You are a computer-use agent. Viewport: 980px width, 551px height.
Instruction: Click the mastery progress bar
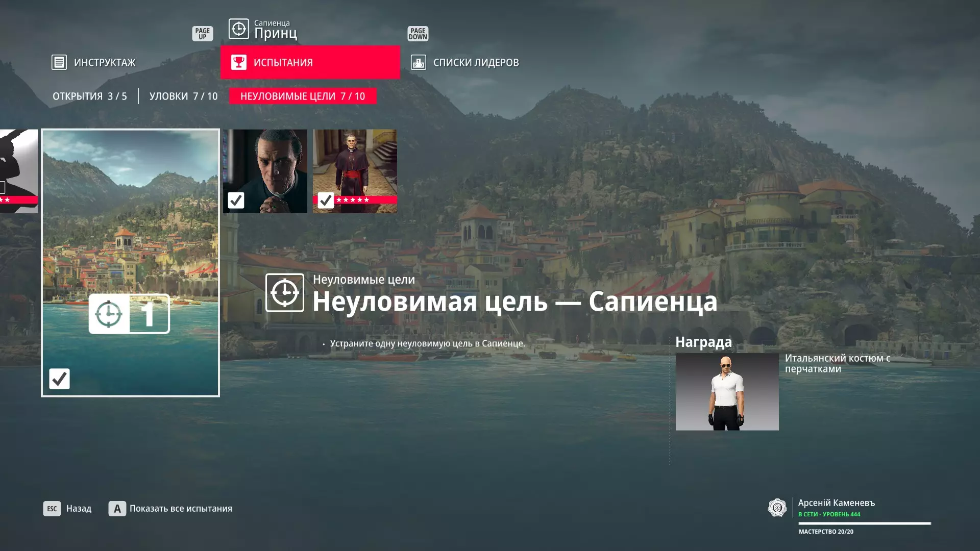(x=864, y=523)
